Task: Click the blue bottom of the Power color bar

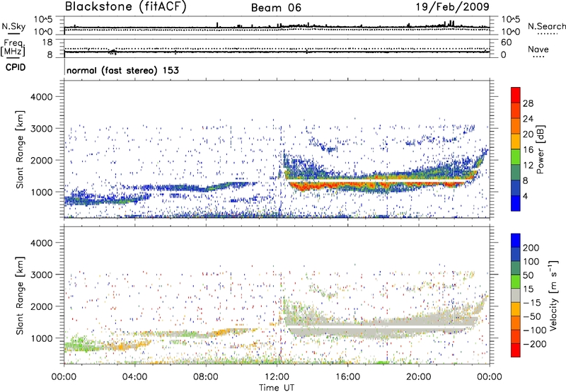Action: point(516,203)
